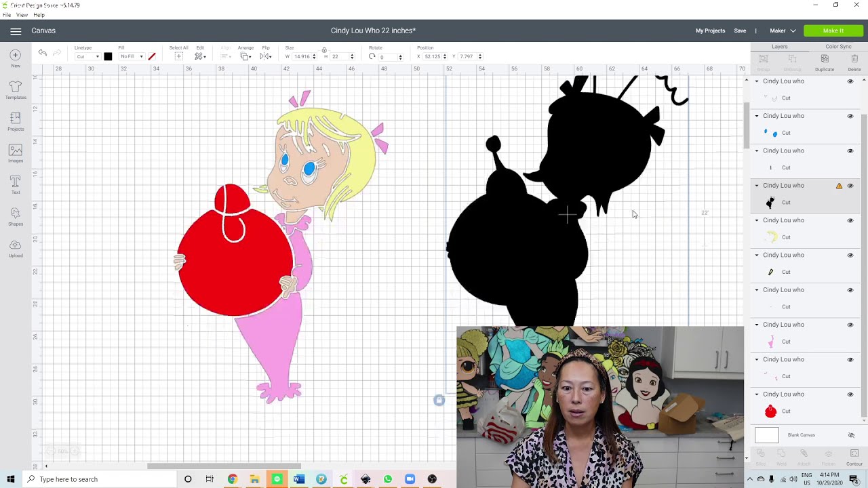Click the warning icon on the black layer
Image resolution: width=868 pixels, height=488 pixels.
click(839, 186)
